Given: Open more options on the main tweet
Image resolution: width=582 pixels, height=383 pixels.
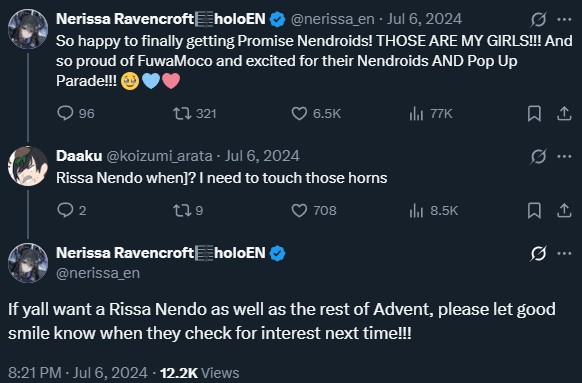Looking at the screenshot, I should (x=564, y=253).
